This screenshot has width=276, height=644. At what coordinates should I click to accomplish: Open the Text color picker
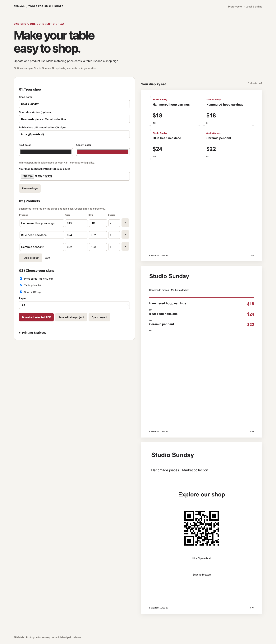coord(46,152)
